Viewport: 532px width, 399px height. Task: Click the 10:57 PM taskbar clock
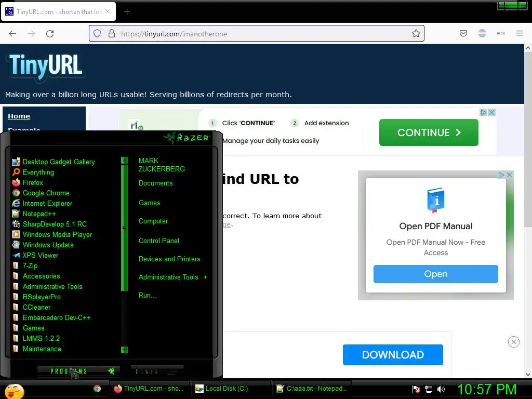click(x=487, y=389)
